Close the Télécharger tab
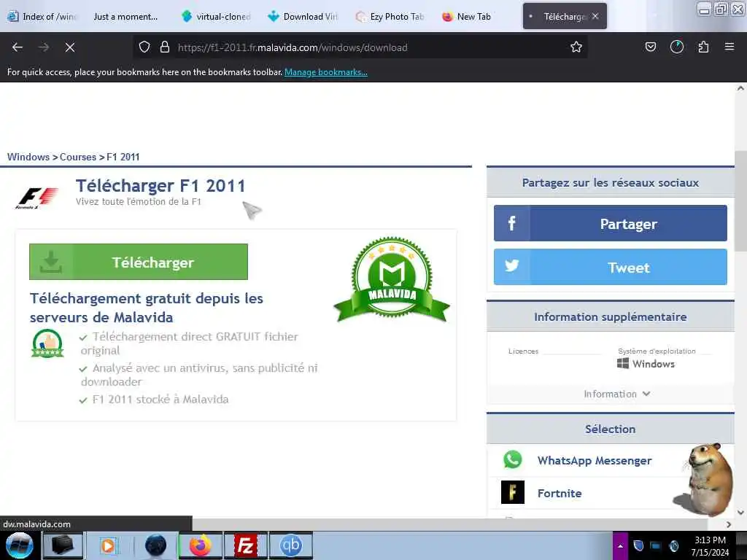Viewport: 747px width, 560px height. 595,16
